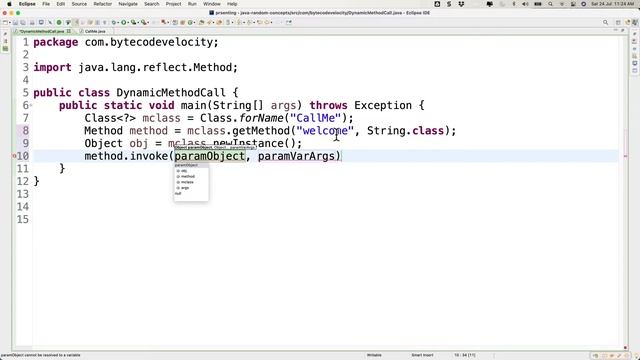Click the "welcome" string on line 8

(325, 131)
